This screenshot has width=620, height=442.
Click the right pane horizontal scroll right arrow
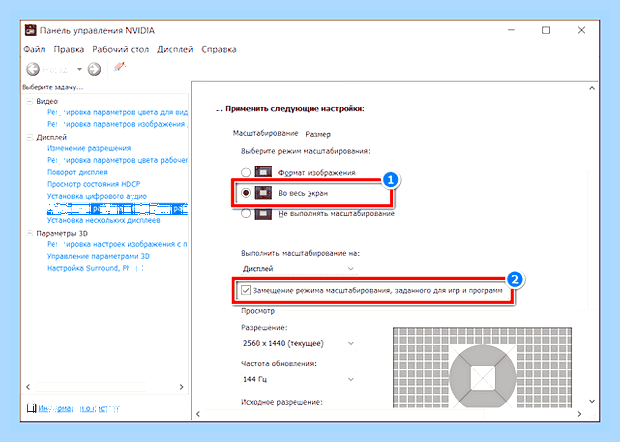point(579,414)
